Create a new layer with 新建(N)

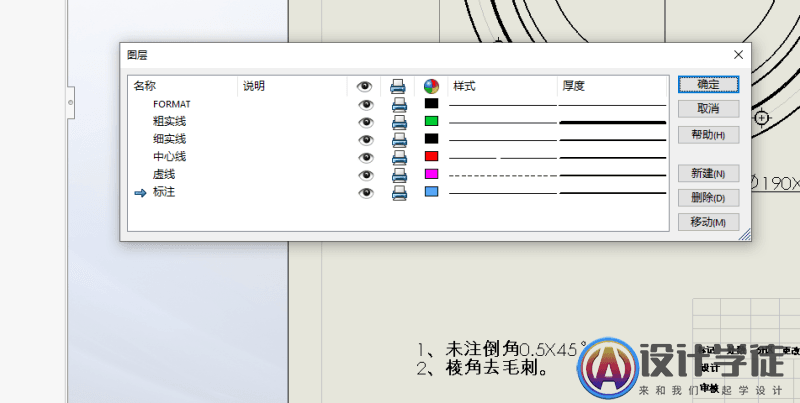point(708,173)
